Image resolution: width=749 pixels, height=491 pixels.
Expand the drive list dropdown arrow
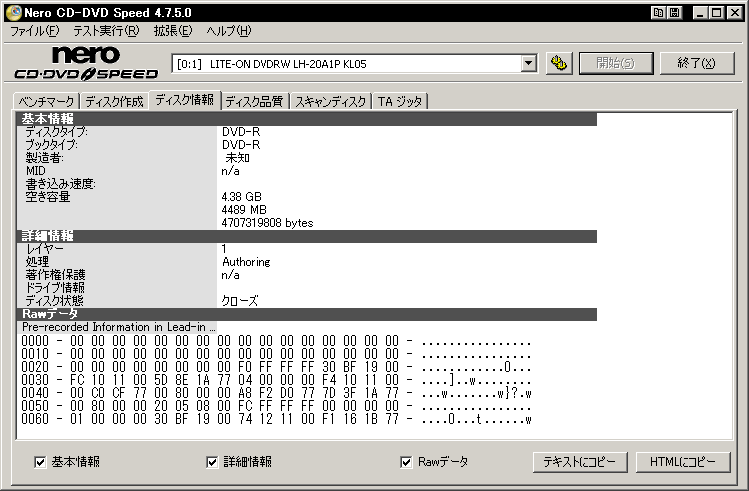(528, 63)
